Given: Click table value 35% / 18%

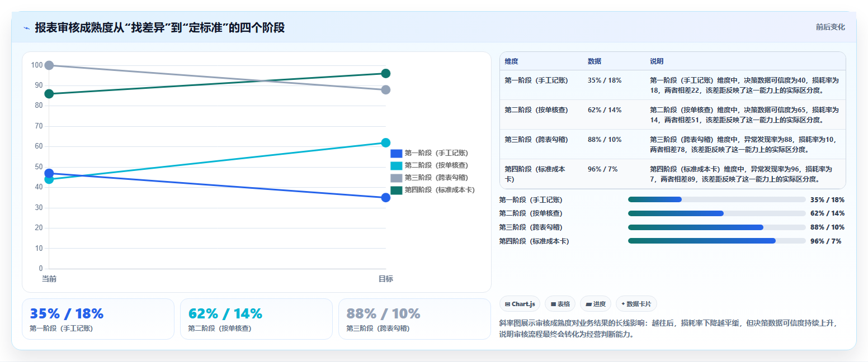Looking at the screenshot, I should pos(605,80).
